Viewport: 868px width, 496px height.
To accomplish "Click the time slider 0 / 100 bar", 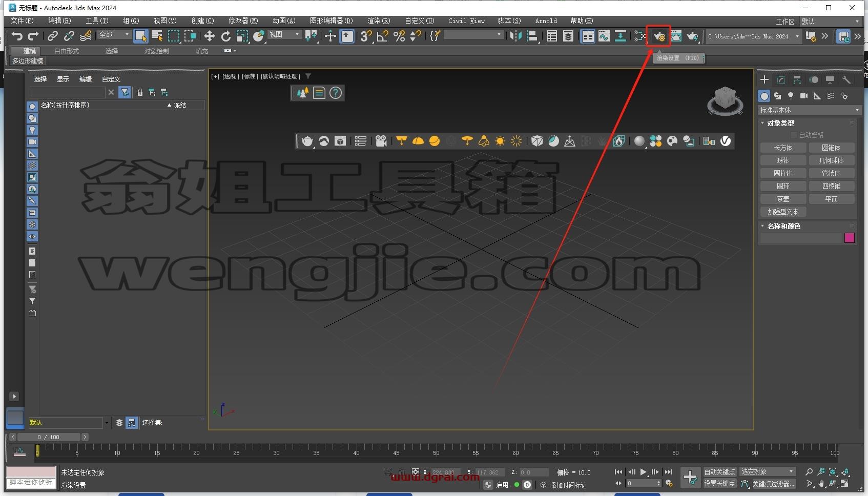I will pos(49,437).
